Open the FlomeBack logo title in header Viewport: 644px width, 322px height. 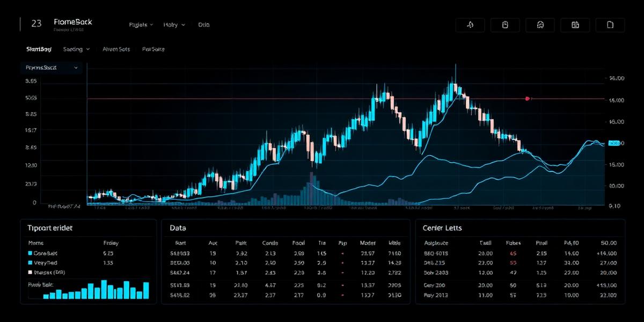click(73, 22)
